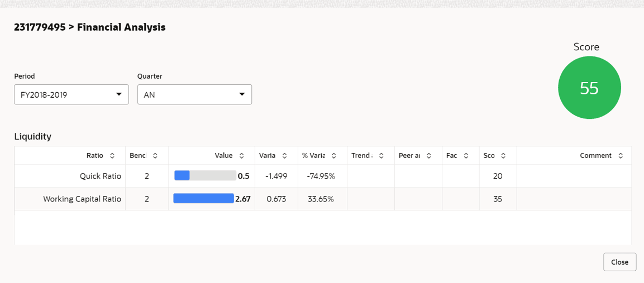Image resolution: width=644 pixels, height=283 pixels.
Task: Sort by the Trend column sort icon
Action: coord(381,156)
